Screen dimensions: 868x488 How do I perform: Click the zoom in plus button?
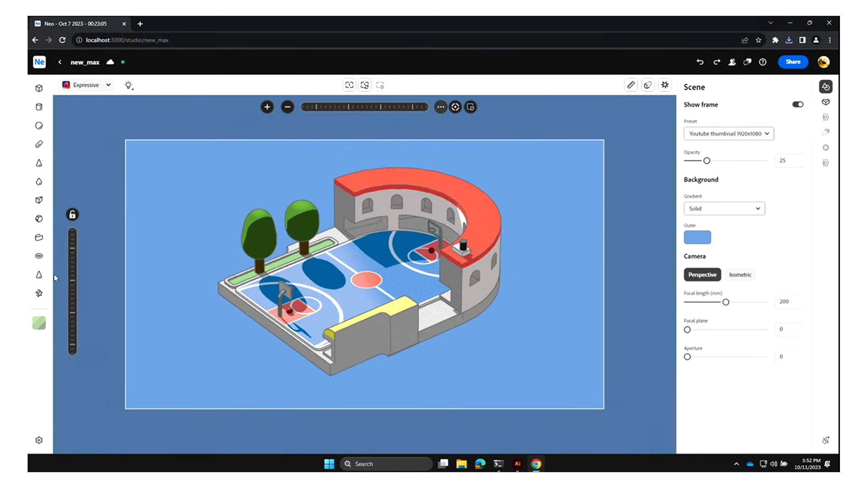pos(267,107)
